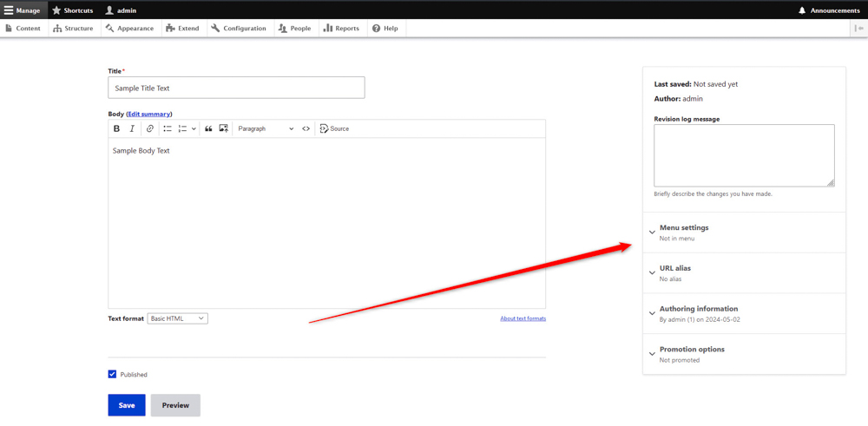Insert a numbered list
The width and height of the screenshot is (868, 426).
point(182,128)
